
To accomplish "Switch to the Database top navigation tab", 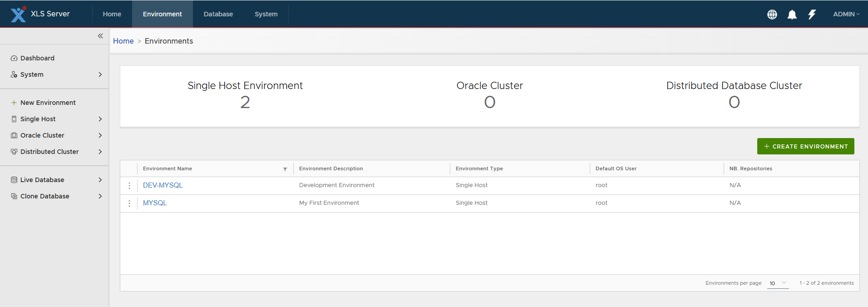I will pyautogui.click(x=218, y=14).
